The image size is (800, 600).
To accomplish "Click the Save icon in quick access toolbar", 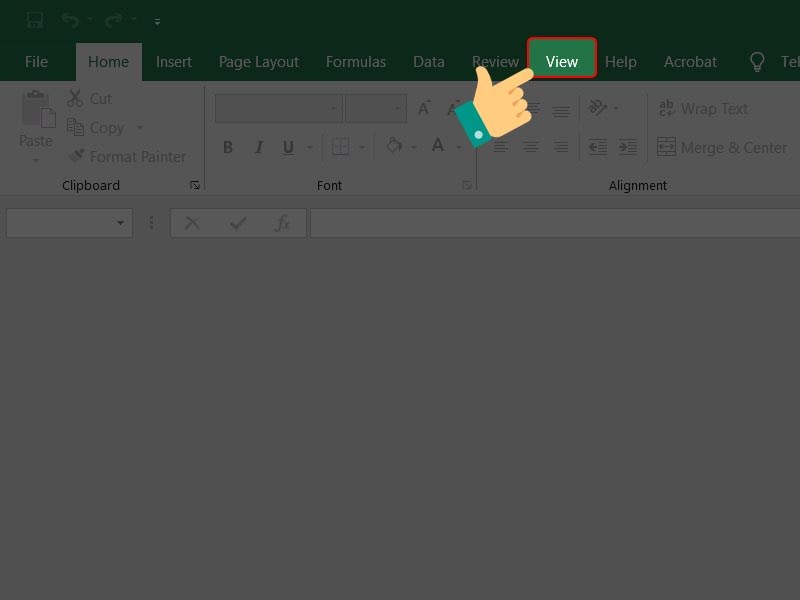I will (35, 20).
